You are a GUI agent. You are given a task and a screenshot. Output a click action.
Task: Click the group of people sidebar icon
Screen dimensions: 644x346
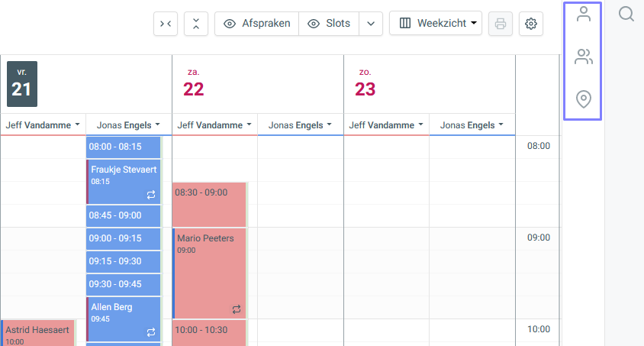[584, 57]
